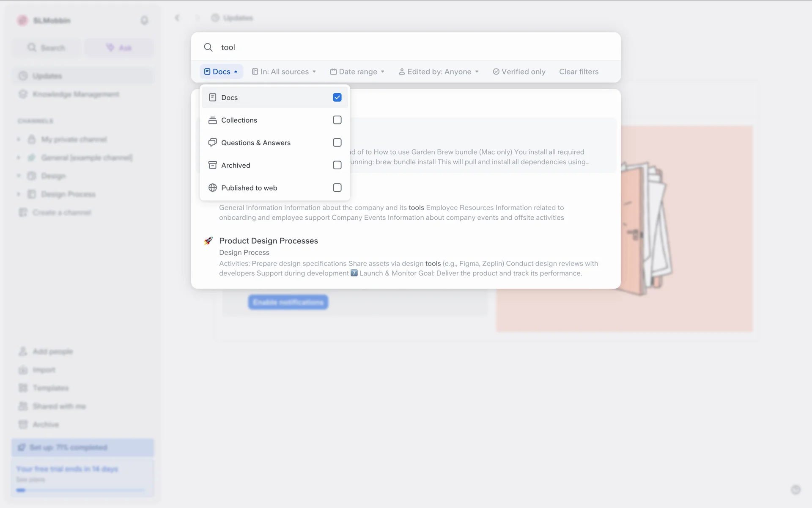Enable the Archived checkbox

click(x=337, y=165)
